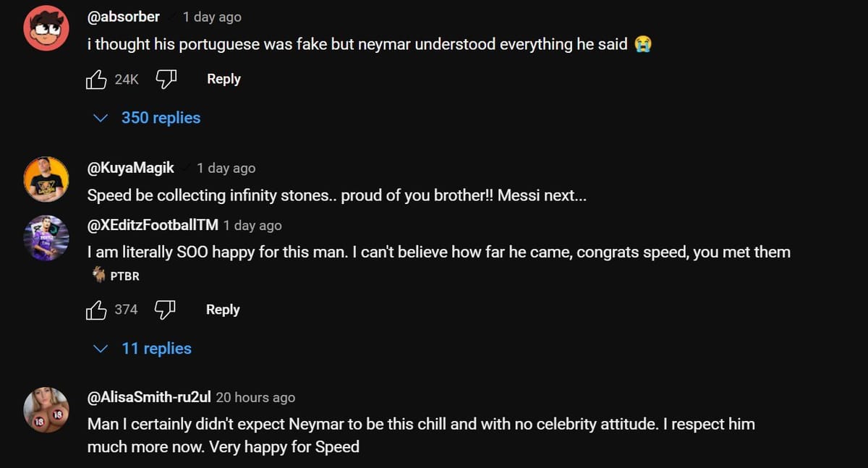Reply to @XEditzFootballTM's comment
868x468 pixels.
[x=222, y=309]
